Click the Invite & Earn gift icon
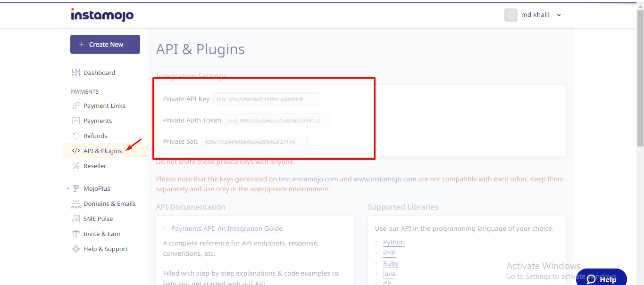The image size is (644, 285). 75,234
